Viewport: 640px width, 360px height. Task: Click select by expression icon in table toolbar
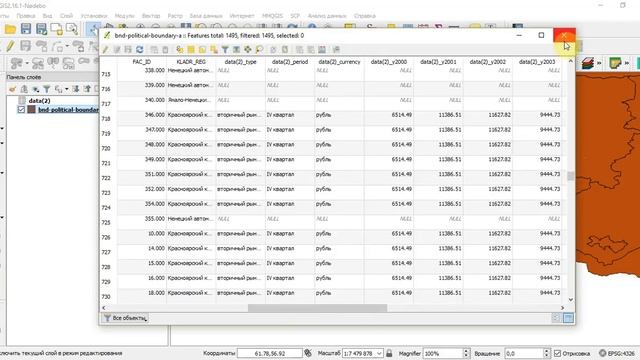180,49
